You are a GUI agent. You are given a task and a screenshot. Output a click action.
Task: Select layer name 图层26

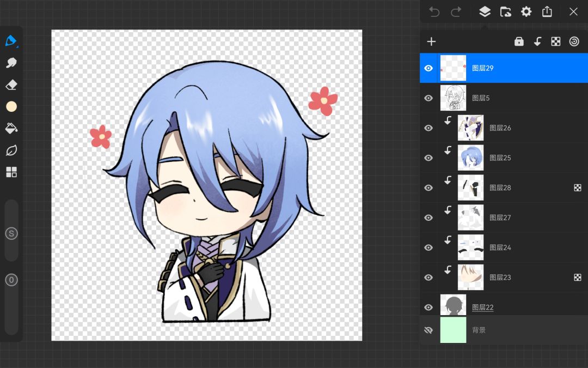coord(500,128)
